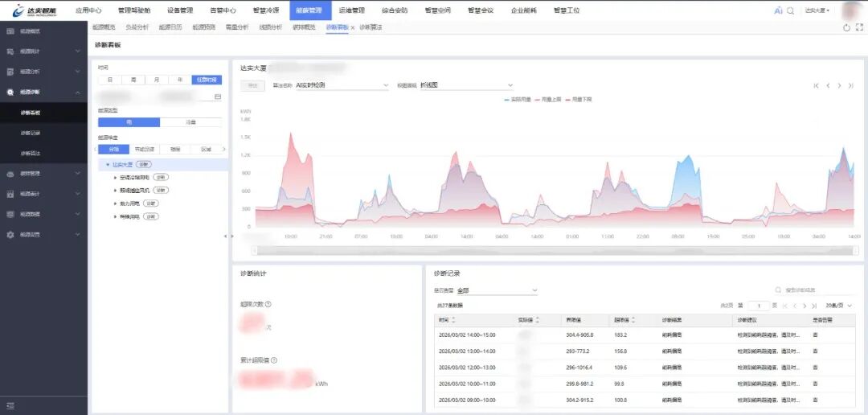Viewport: 868px width, 415px height.
Task: Enter fullscreen with the expand icon
Action: [859, 27]
